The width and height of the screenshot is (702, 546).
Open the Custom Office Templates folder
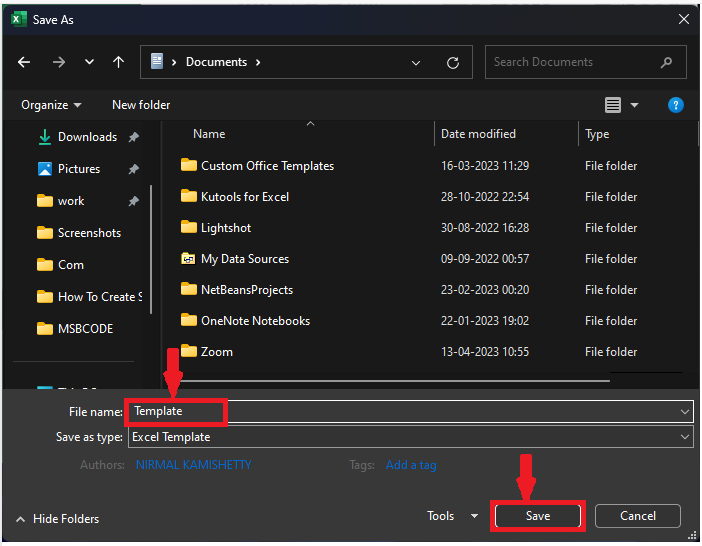[x=267, y=166]
